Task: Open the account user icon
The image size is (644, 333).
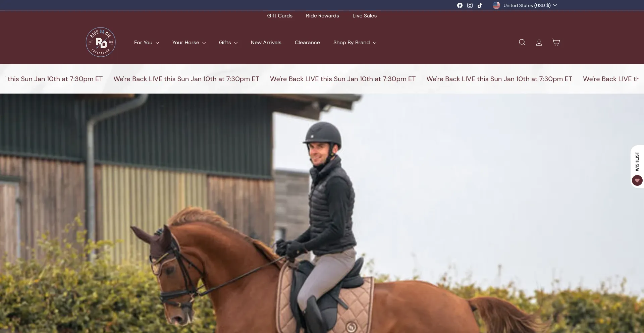Action: click(539, 42)
